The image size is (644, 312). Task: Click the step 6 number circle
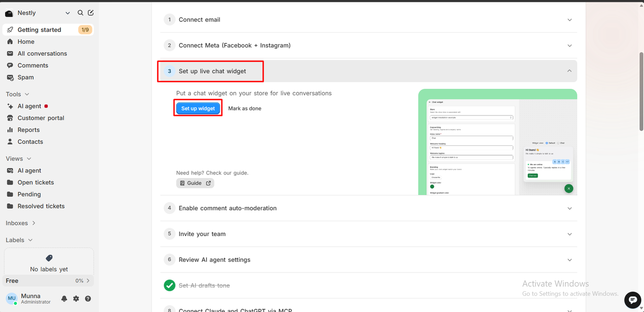click(169, 260)
